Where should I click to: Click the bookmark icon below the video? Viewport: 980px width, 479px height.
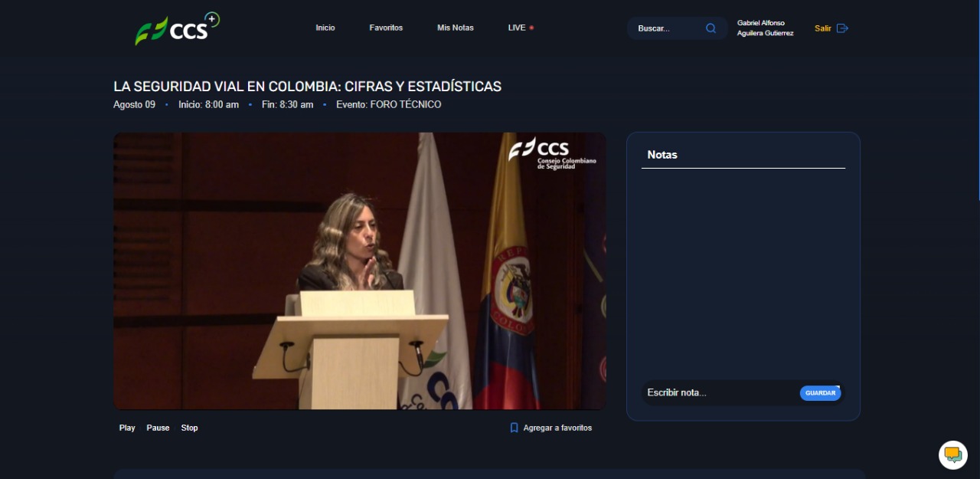pos(514,428)
